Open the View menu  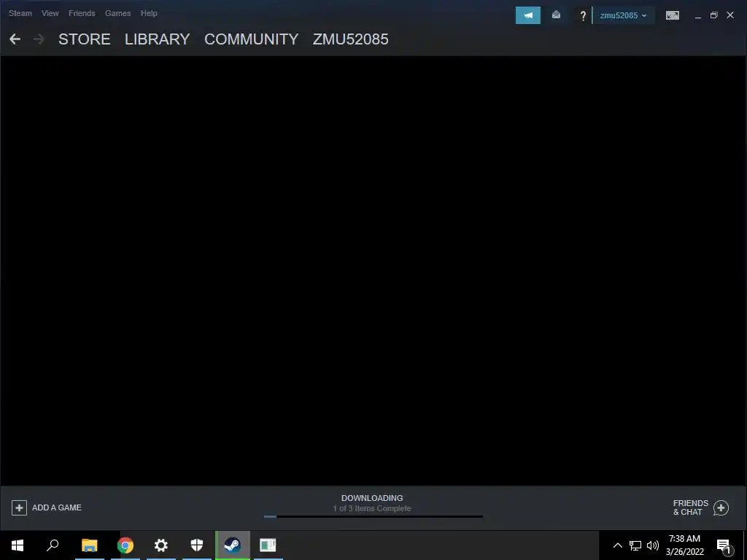tap(50, 13)
